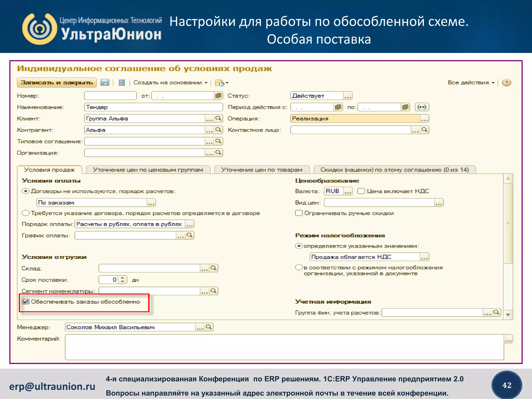
Task: Open 'Продажа облагается НДС' selection button
Action: click(424, 257)
